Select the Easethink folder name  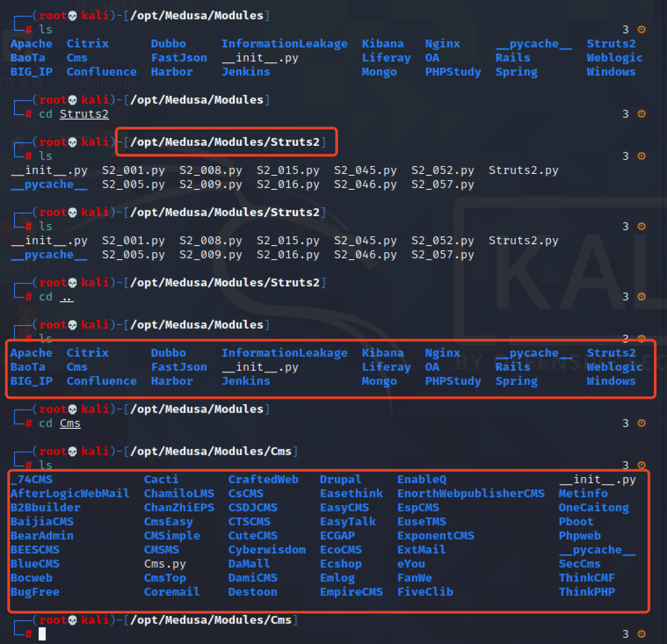(351, 494)
